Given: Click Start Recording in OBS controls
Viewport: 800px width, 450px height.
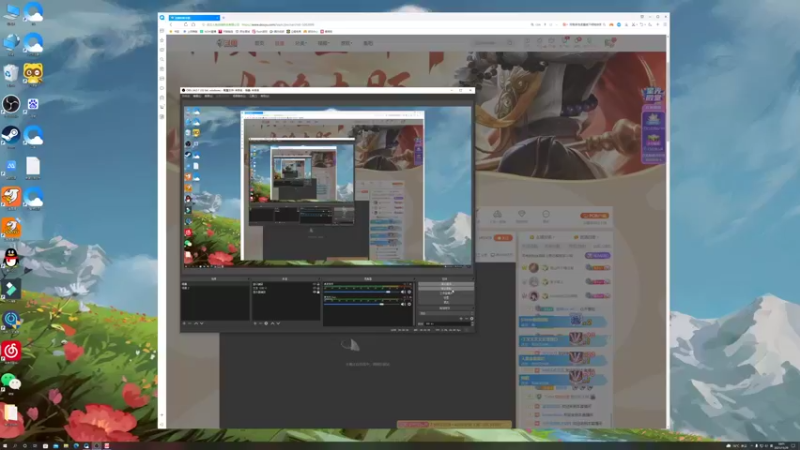Looking at the screenshot, I should [445, 289].
